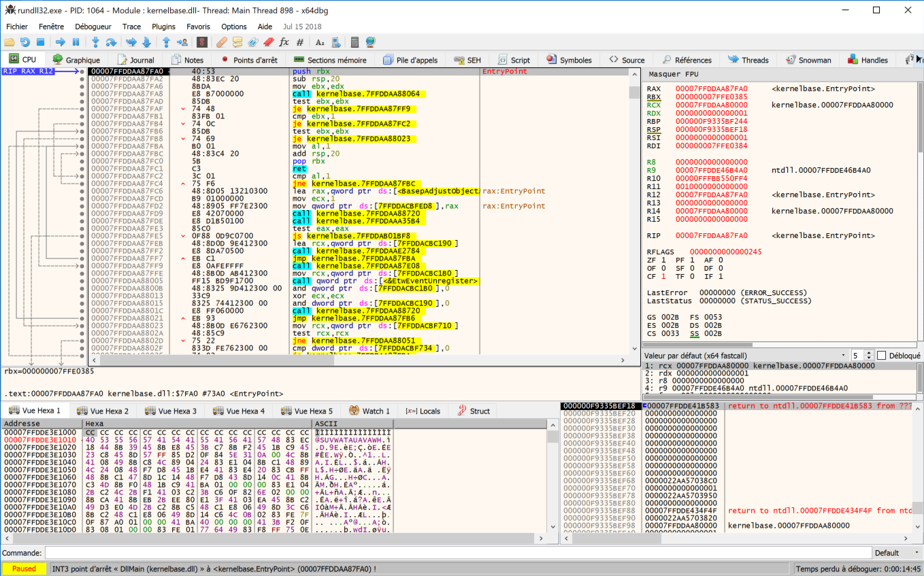
Task: Hide FPU registers via Masquer FPU
Action: [672, 73]
